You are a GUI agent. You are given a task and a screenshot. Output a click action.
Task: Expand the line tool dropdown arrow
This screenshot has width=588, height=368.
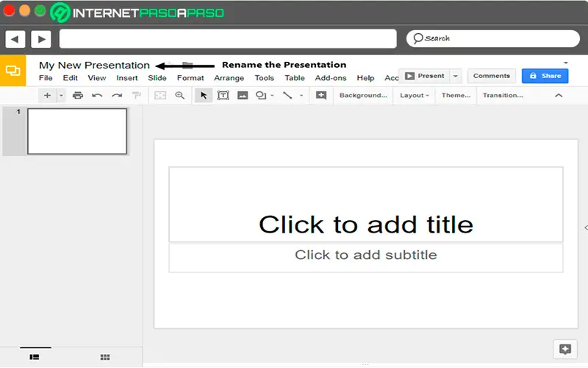pos(301,96)
